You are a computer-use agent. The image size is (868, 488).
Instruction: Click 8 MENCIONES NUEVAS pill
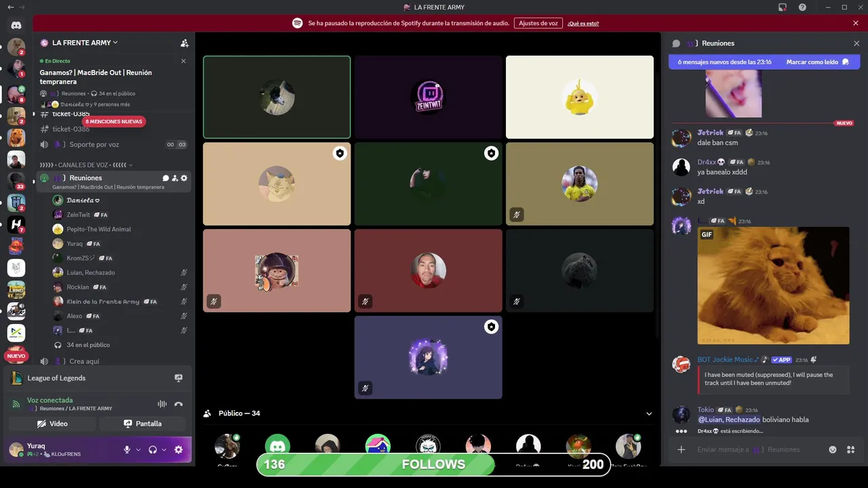pyautogui.click(x=114, y=121)
